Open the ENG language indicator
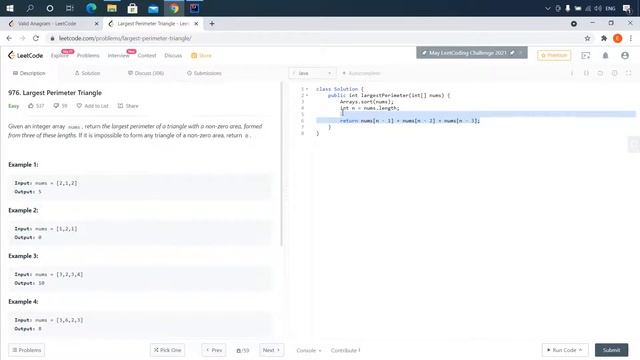The height and width of the screenshot is (360, 640). [610, 8]
